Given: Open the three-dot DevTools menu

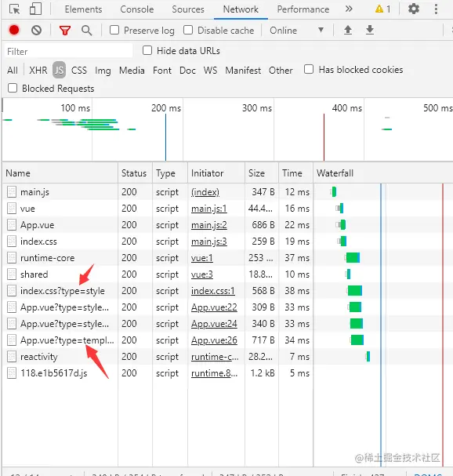Looking at the screenshot, I should [436, 9].
